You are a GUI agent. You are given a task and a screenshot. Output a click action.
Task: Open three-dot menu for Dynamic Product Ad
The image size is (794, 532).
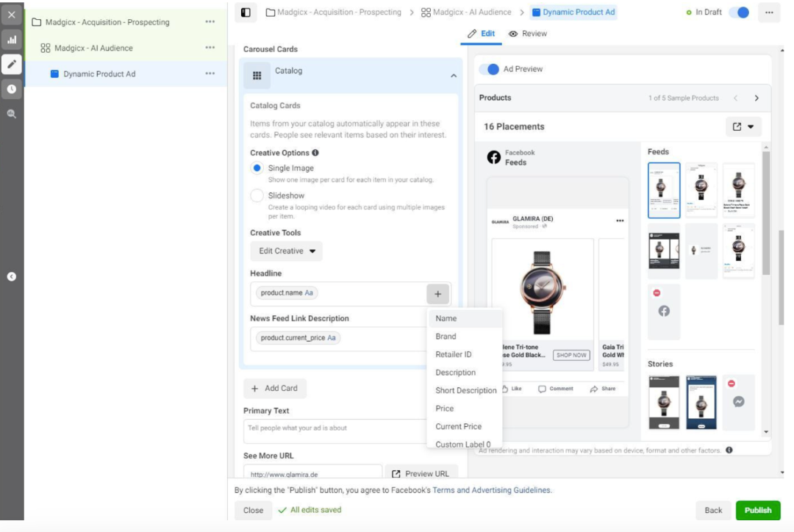point(210,73)
